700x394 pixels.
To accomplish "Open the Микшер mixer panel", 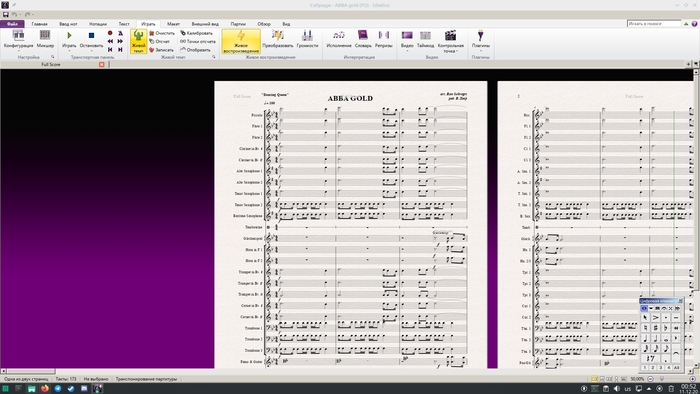I will (x=45, y=39).
